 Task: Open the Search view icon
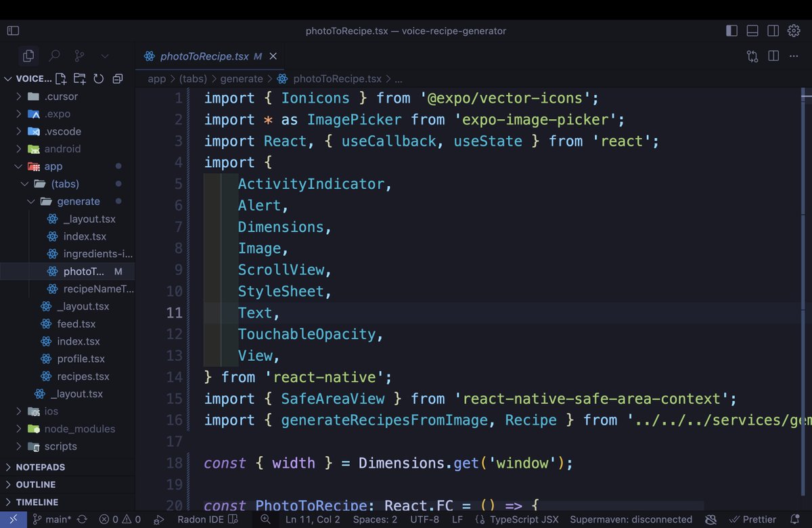click(x=54, y=56)
